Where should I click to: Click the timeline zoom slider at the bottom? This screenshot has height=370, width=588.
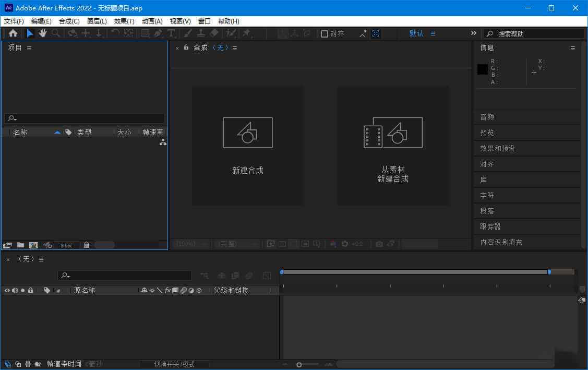click(299, 365)
